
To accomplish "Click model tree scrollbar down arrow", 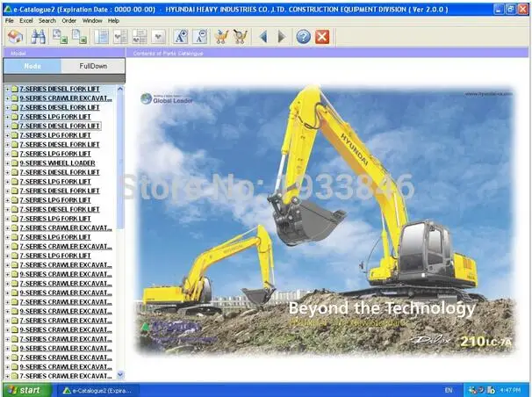I will pyautogui.click(x=120, y=375).
